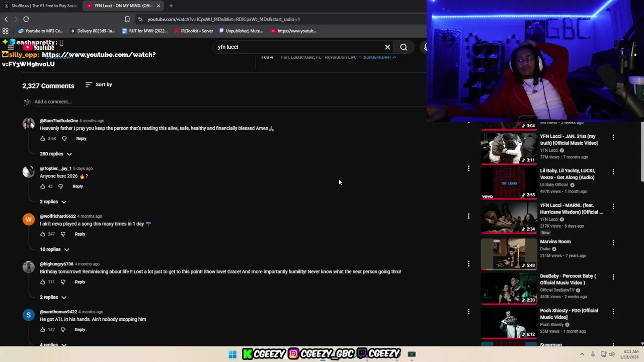Clear the YouTube search box with X

point(387,47)
